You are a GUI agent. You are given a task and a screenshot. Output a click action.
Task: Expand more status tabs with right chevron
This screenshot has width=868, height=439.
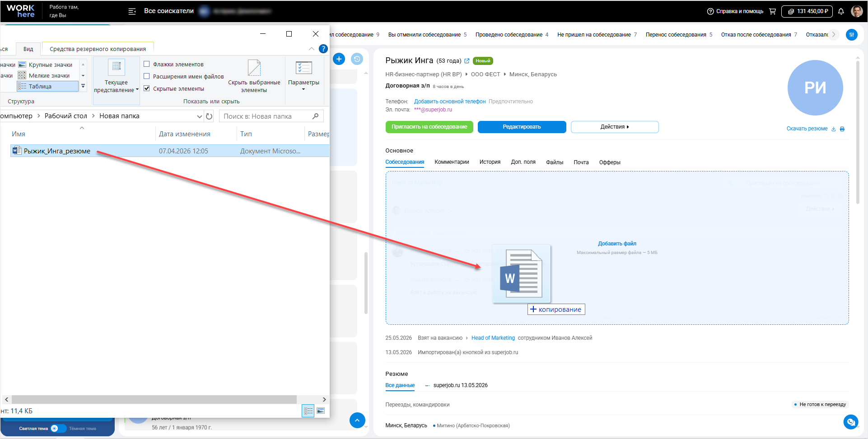[x=834, y=35]
